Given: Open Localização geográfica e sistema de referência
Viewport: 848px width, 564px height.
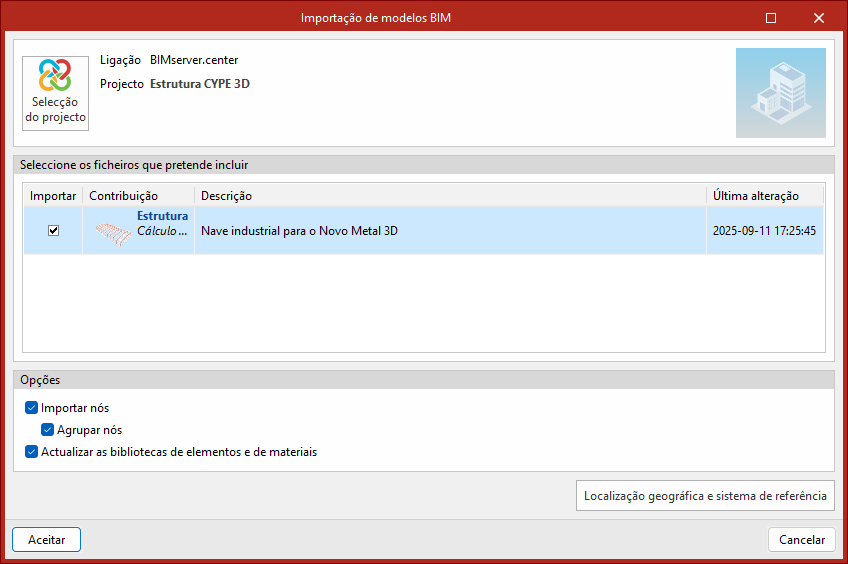Looking at the screenshot, I should pyautogui.click(x=705, y=496).
